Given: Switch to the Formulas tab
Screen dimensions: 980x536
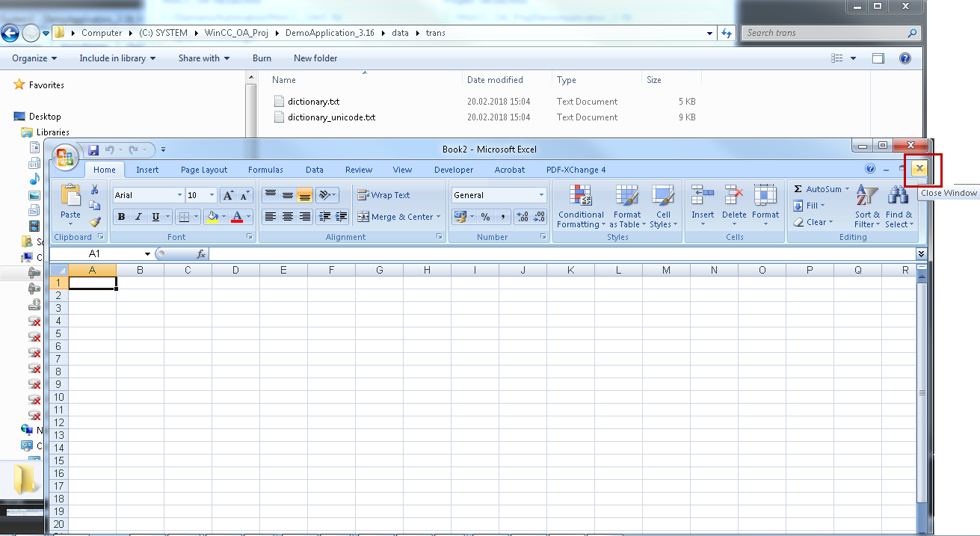Looking at the screenshot, I should tap(265, 170).
